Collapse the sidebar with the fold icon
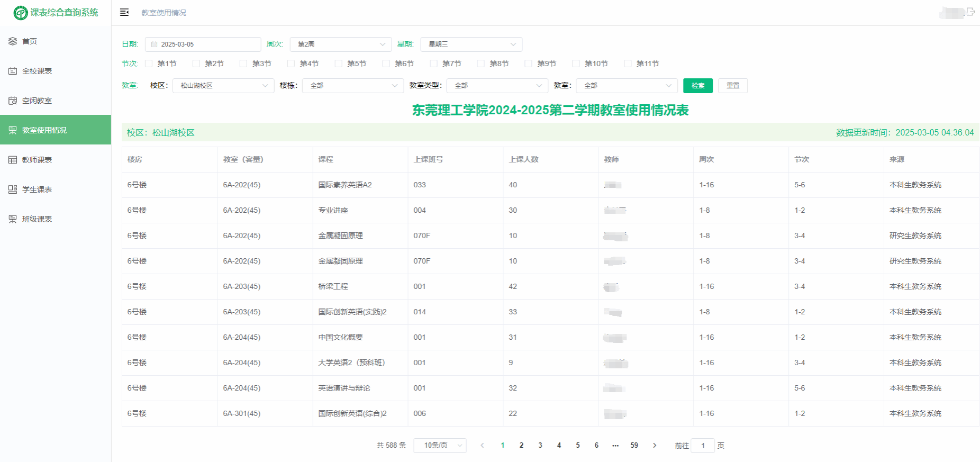Screen dimensions: 980x462 [x=124, y=12]
